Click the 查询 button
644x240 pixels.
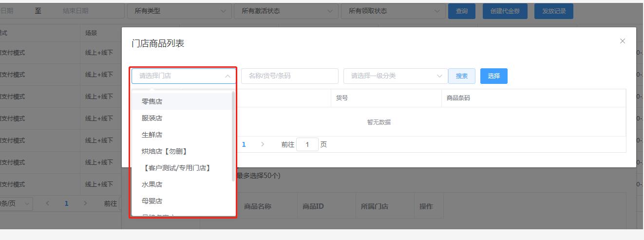tap(462, 11)
